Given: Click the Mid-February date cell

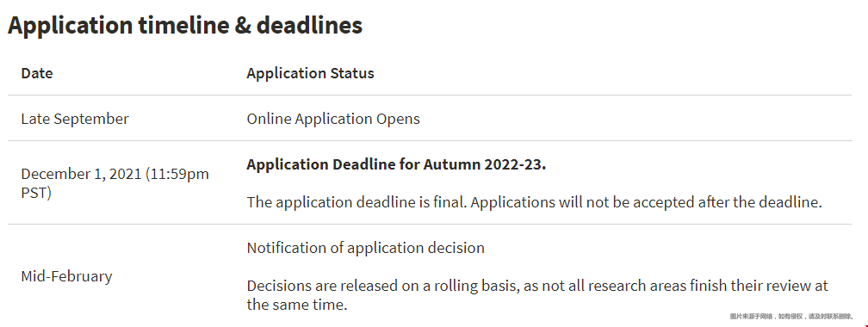Looking at the screenshot, I should coord(66,275).
